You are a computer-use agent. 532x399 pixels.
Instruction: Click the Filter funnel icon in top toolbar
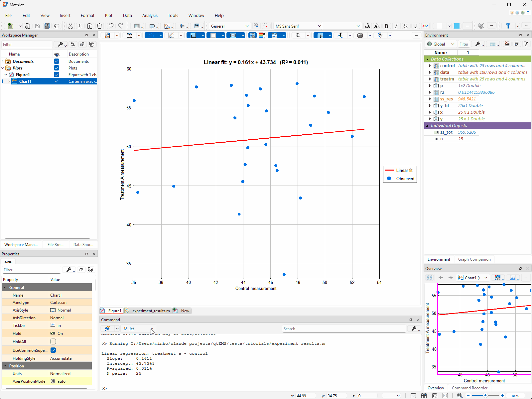click(508, 26)
